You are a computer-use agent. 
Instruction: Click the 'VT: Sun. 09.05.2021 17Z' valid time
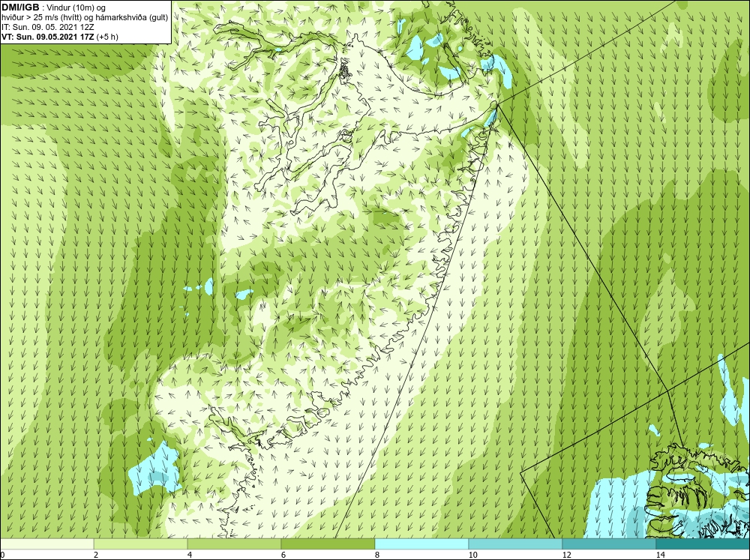click(x=48, y=37)
